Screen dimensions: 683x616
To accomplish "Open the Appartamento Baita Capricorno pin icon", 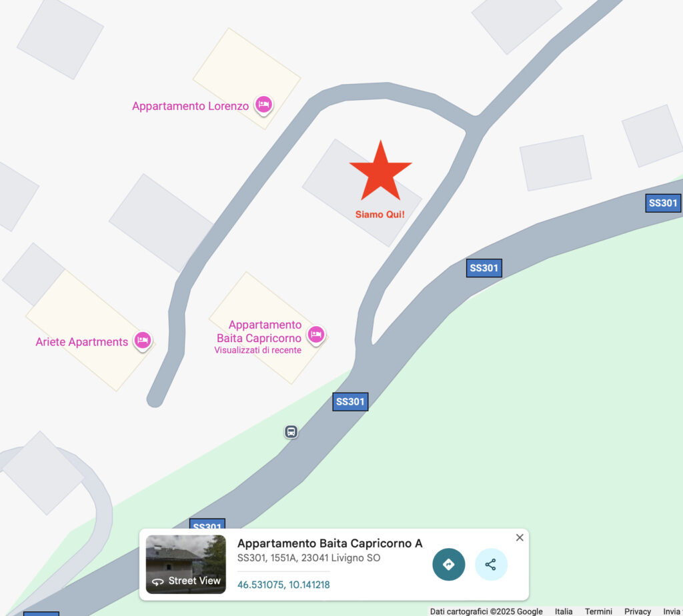I will (x=315, y=335).
